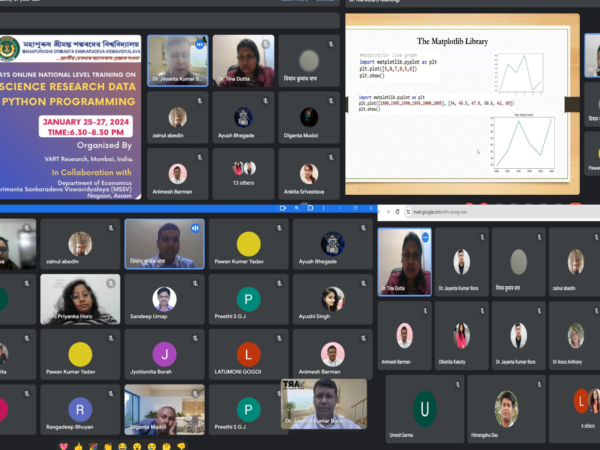This screenshot has width=600, height=450.
Task: Select the training banner presentation tile
Action: [70, 117]
